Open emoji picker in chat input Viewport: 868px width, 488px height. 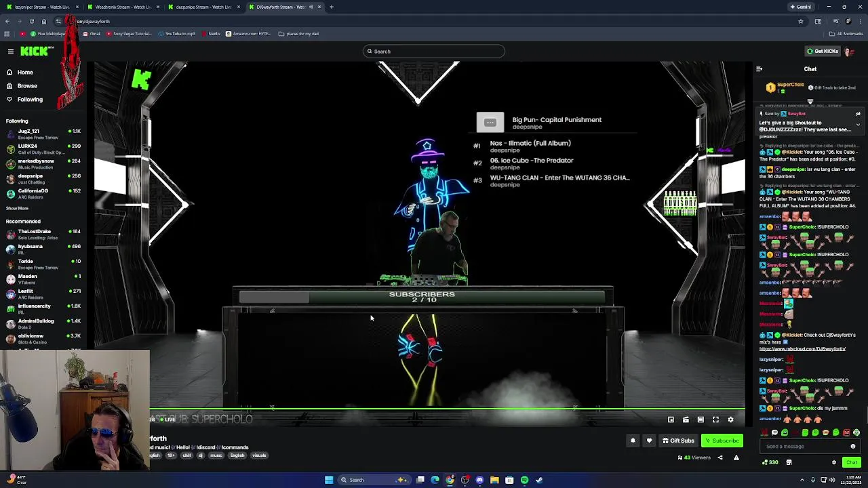(x=853, y=447)
